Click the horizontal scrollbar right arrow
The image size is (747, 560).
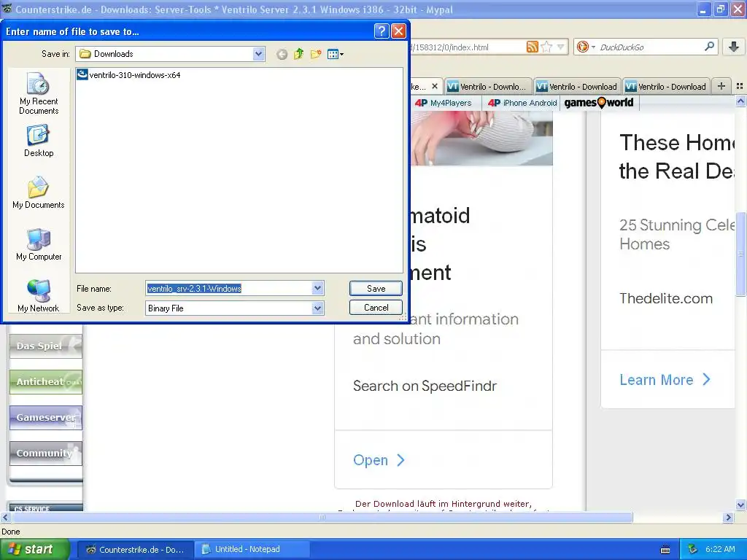729,517
